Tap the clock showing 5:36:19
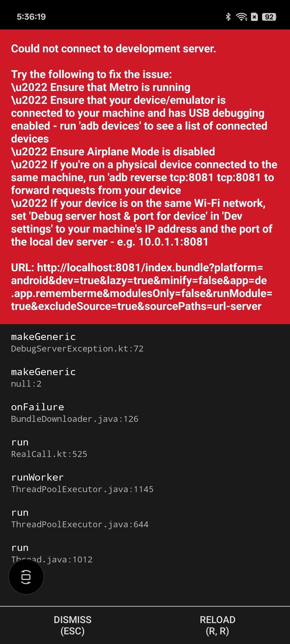290x644 pixels. (31, 17)
